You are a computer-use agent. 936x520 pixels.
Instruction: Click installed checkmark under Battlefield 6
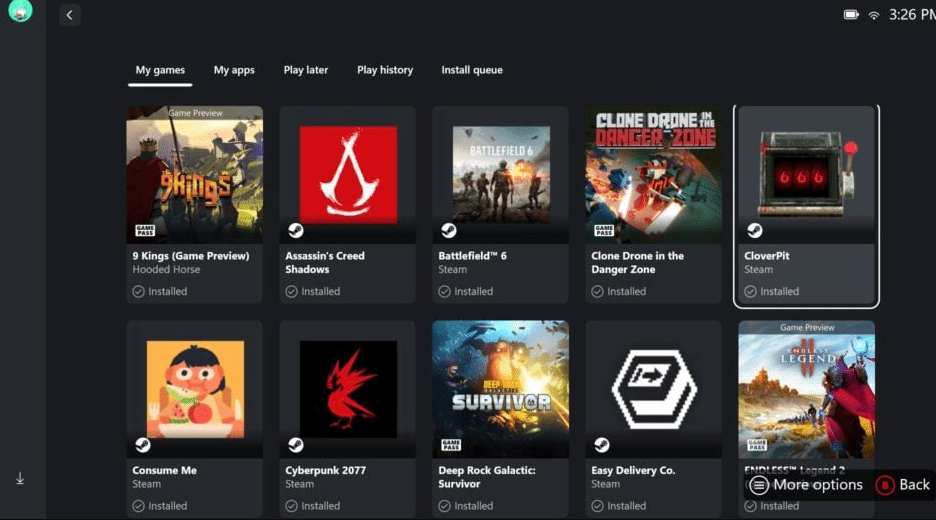[x=444, y=291]
